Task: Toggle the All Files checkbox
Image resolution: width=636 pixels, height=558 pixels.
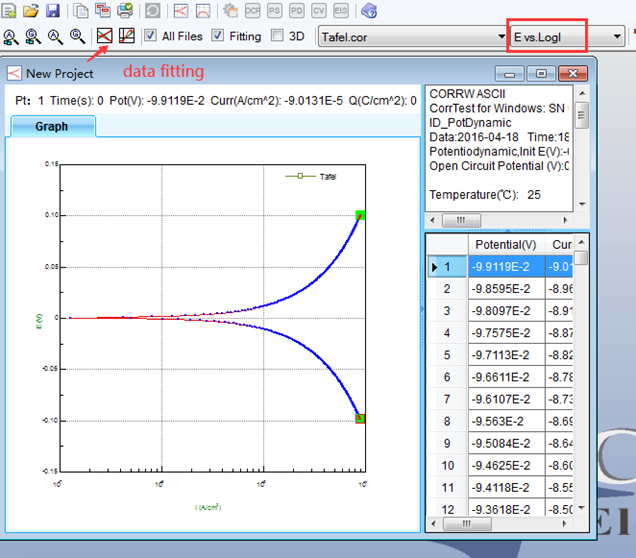Action: [x=150, y=36]
